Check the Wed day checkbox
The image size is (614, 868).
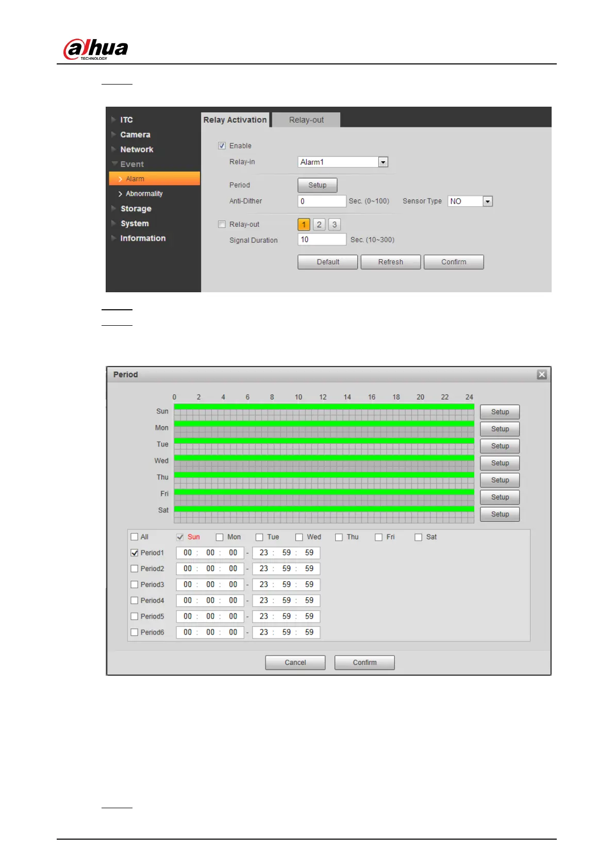299,537
